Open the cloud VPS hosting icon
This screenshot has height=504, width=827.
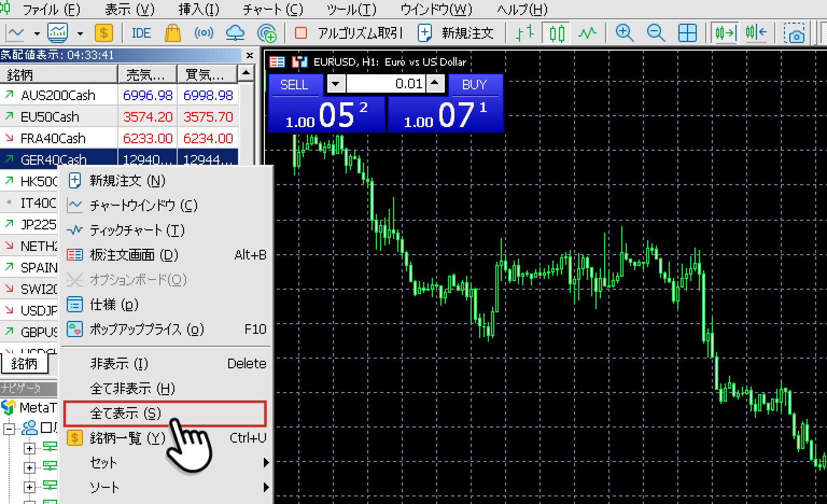pos(235,33)
